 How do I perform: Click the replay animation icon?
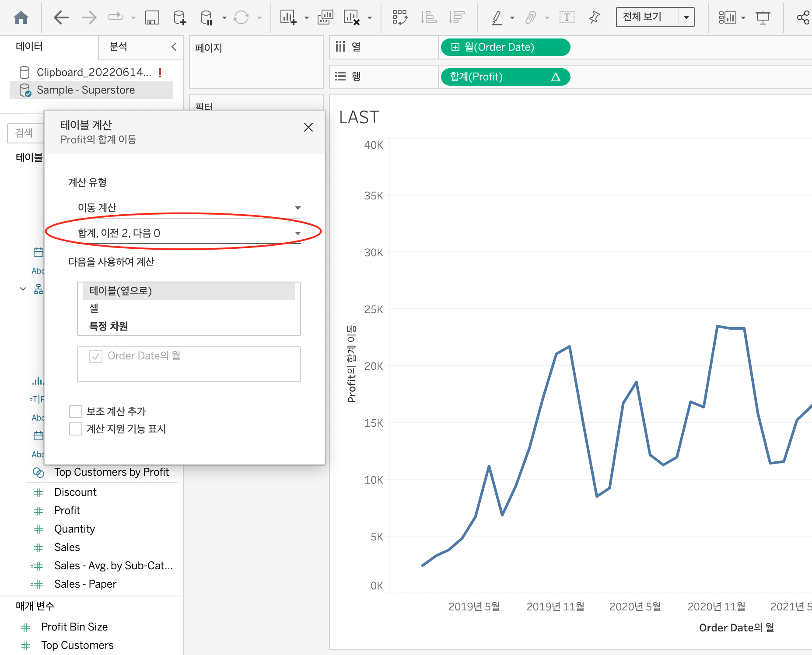coord(115,17)
